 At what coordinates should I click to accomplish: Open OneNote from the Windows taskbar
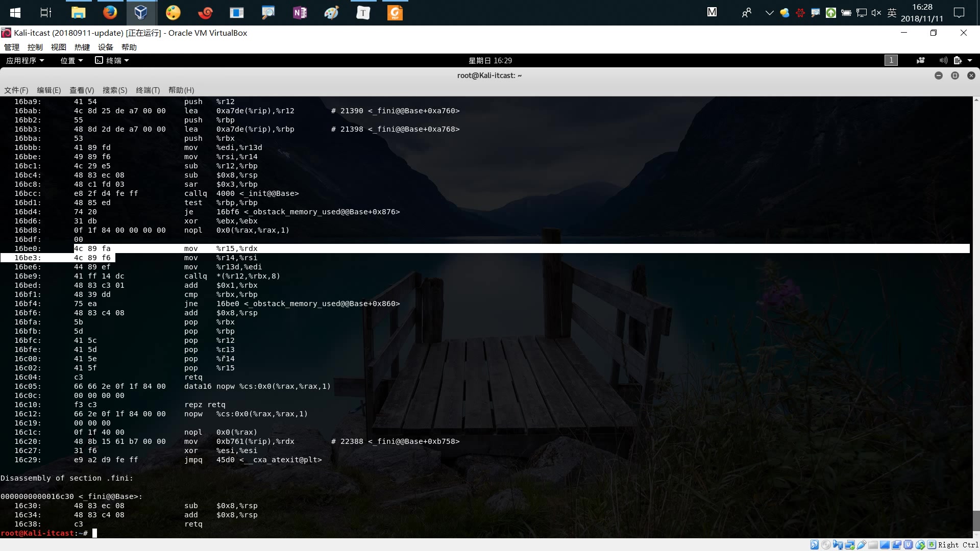300,12
